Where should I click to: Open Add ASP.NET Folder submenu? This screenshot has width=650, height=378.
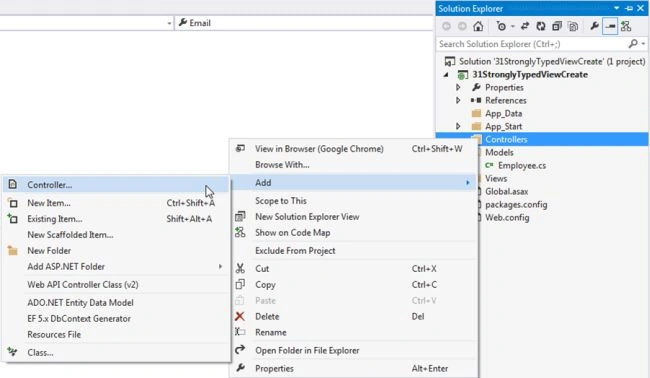coord(116,267)
